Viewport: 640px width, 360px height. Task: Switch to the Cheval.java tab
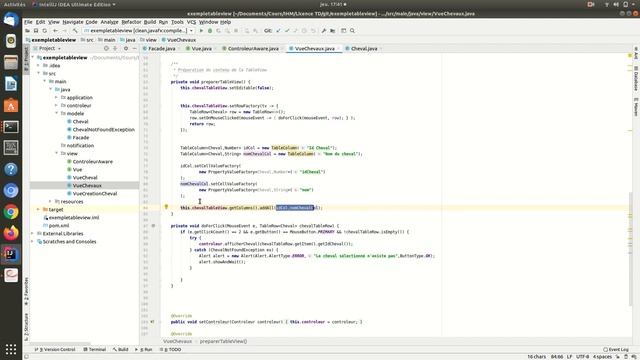coord(364,49)
